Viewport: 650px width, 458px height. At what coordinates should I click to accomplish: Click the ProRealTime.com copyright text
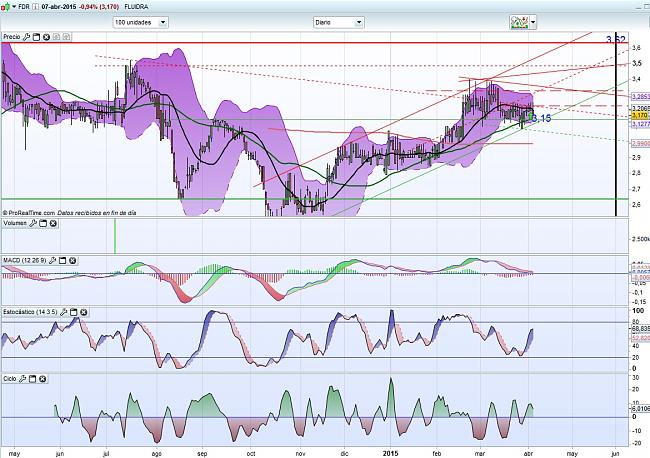[x=29, y=213]
